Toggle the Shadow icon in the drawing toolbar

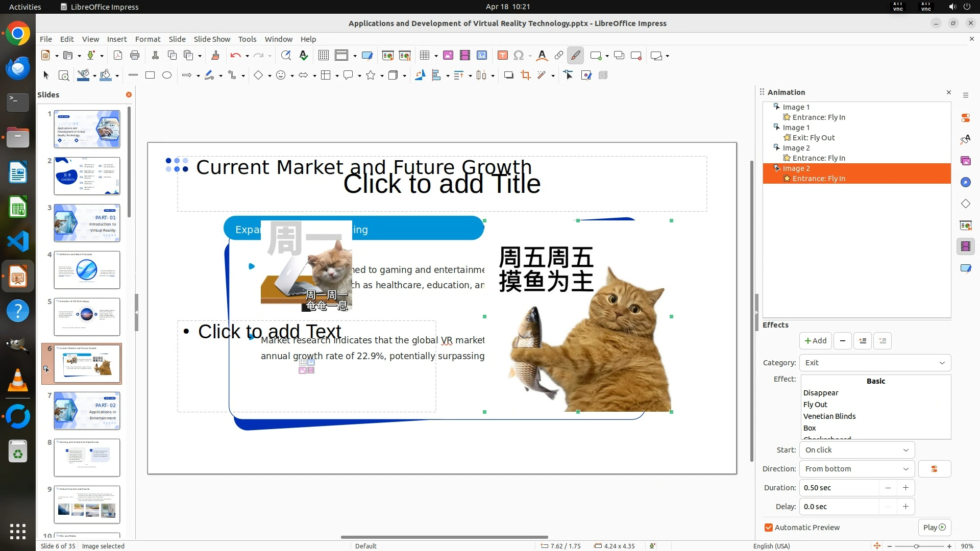click(x=508, y=76)
